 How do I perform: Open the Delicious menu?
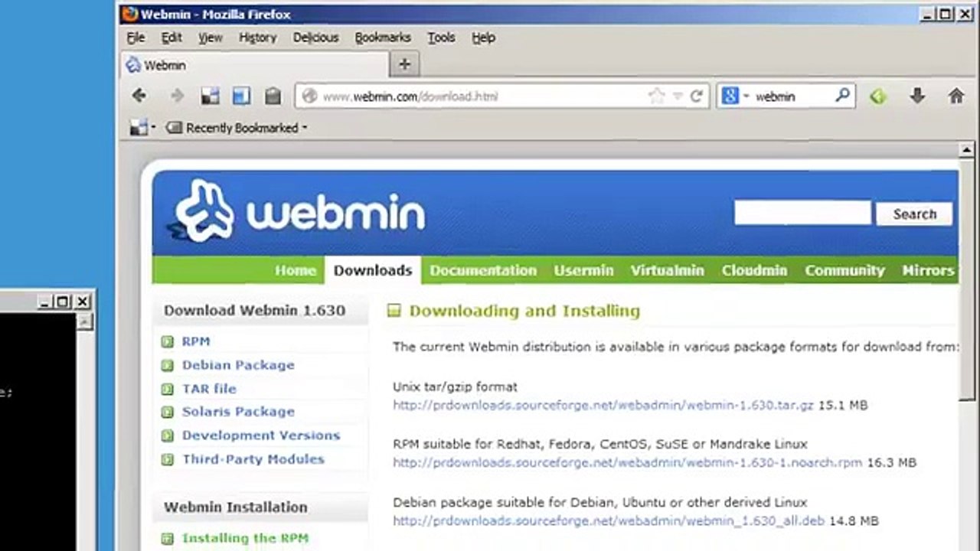315,37
